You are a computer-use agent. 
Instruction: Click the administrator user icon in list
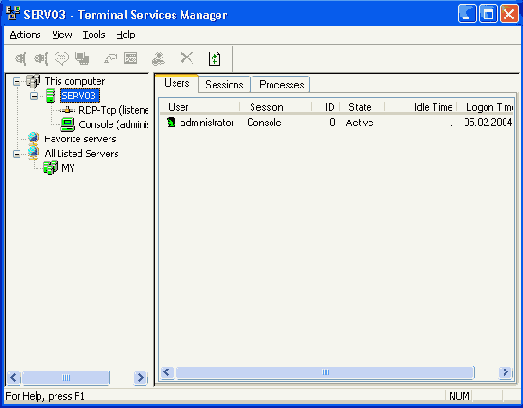[171, 122]
